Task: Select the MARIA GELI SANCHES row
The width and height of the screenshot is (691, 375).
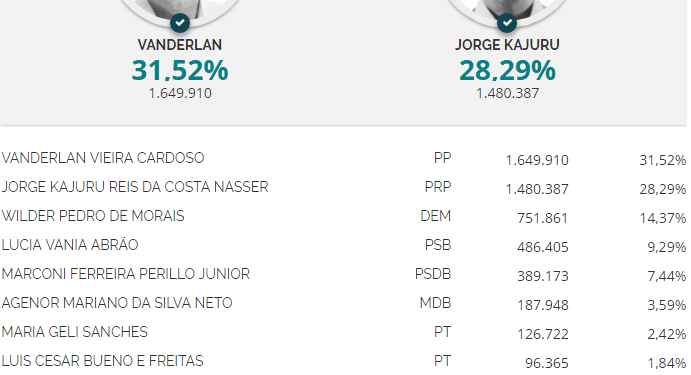Action: (344, 332)
